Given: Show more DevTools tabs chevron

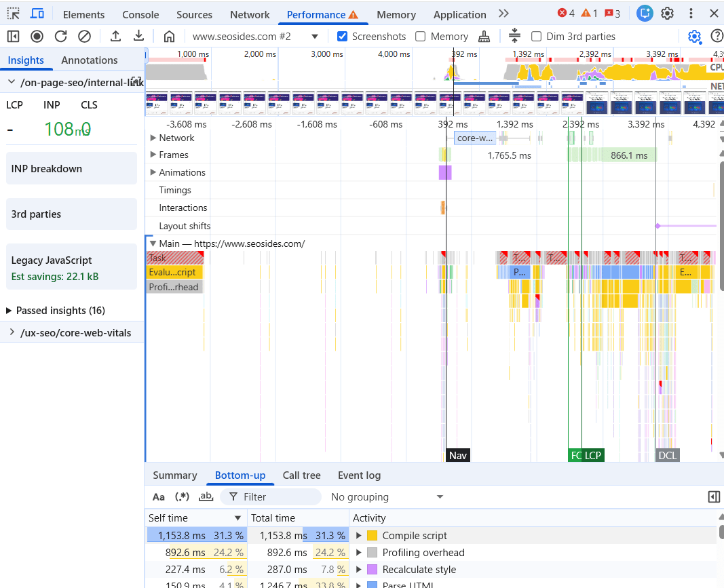Looking at the screenshot, I should 503,14.
